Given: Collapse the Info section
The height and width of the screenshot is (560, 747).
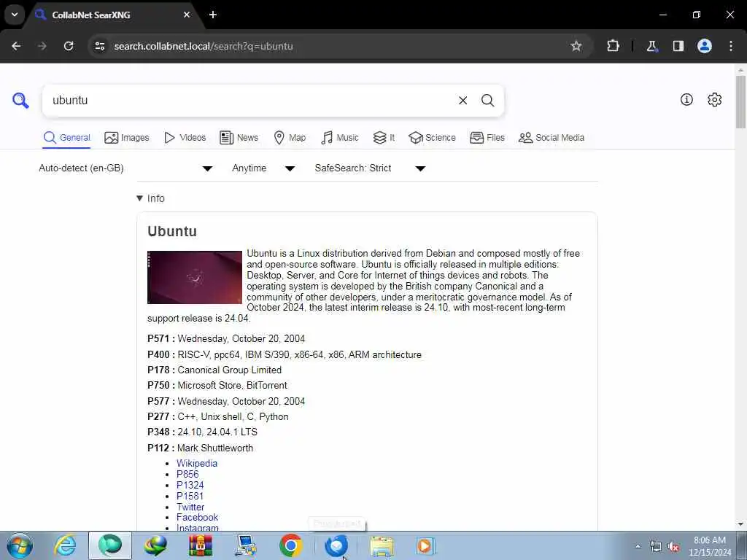Looking at the screenshot, I should 150,198.
